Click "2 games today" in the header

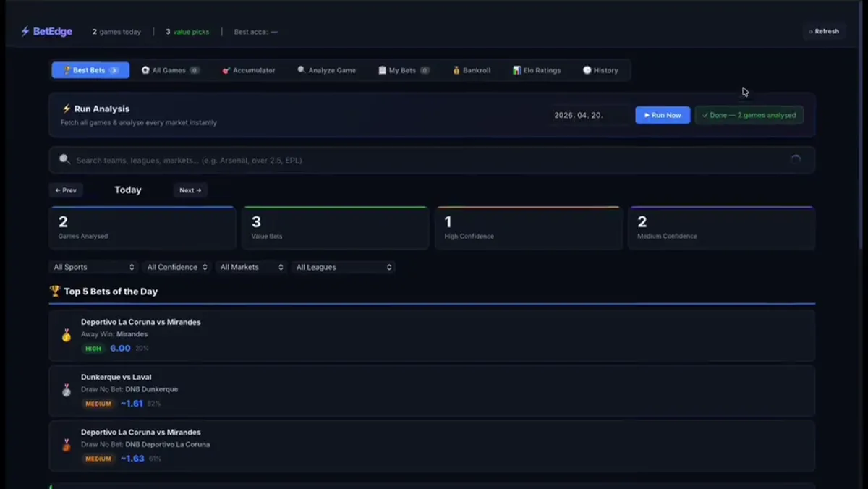116,32
